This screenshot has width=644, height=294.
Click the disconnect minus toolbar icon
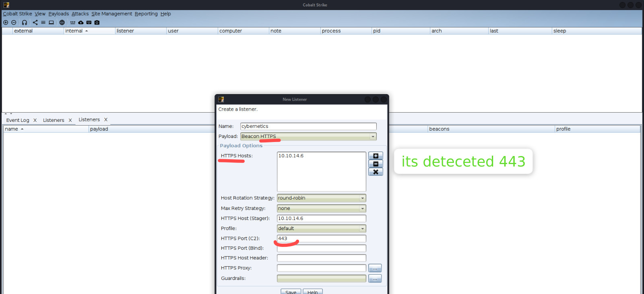click(x=14, y=23)
